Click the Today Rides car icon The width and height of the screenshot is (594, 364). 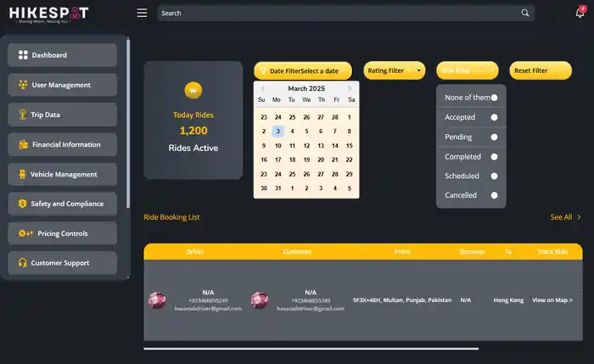193,90
